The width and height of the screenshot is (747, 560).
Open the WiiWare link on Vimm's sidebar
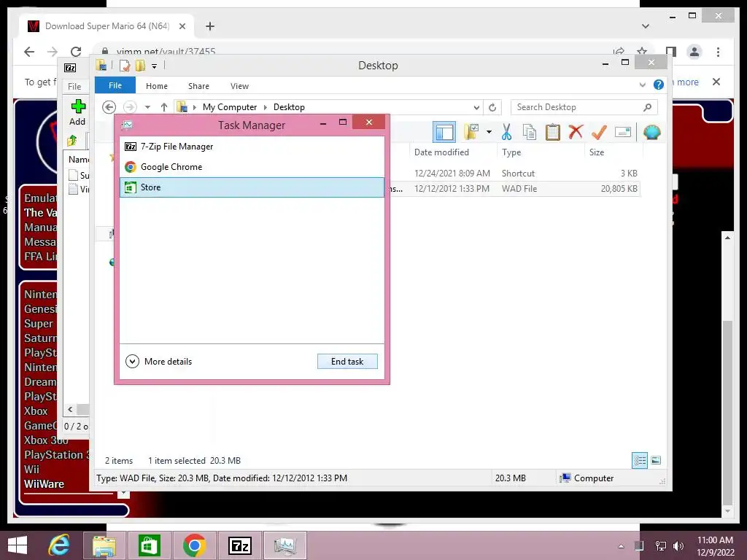coord(44,484)
